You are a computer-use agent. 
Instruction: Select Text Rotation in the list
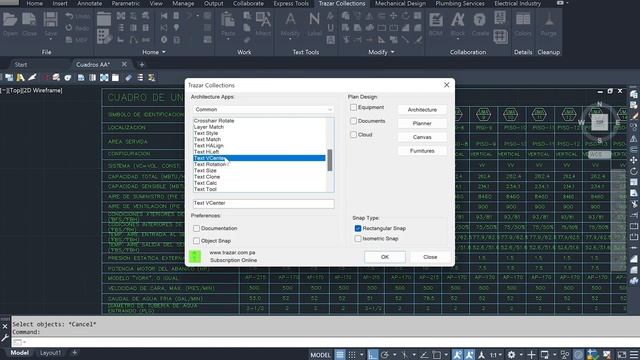259,164
